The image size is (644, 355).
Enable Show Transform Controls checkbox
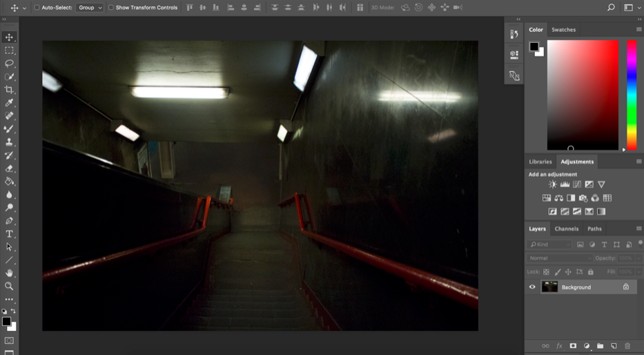click(x=111, y=8)
